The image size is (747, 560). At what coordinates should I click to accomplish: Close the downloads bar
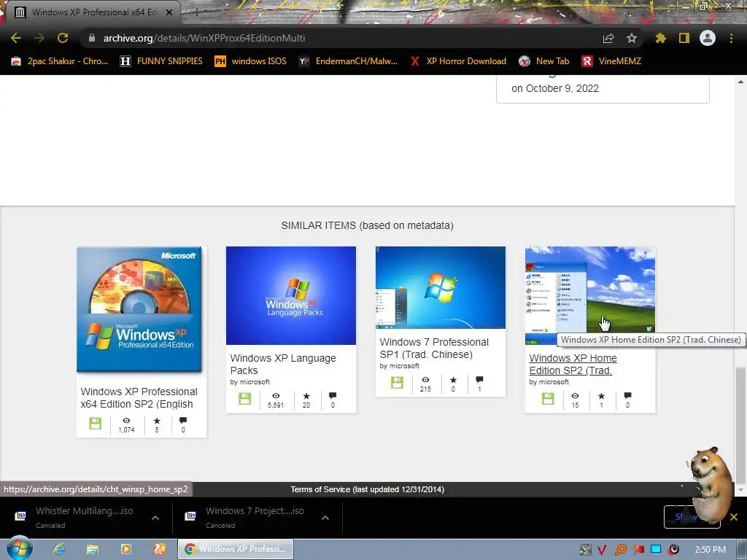click(x=734, y=517)
